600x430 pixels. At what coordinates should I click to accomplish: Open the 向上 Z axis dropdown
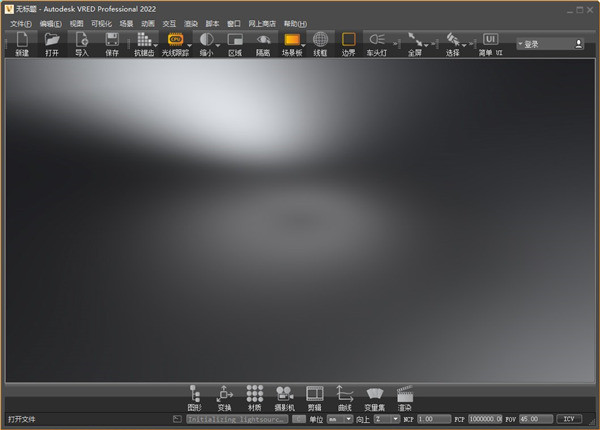click(384, 419)
